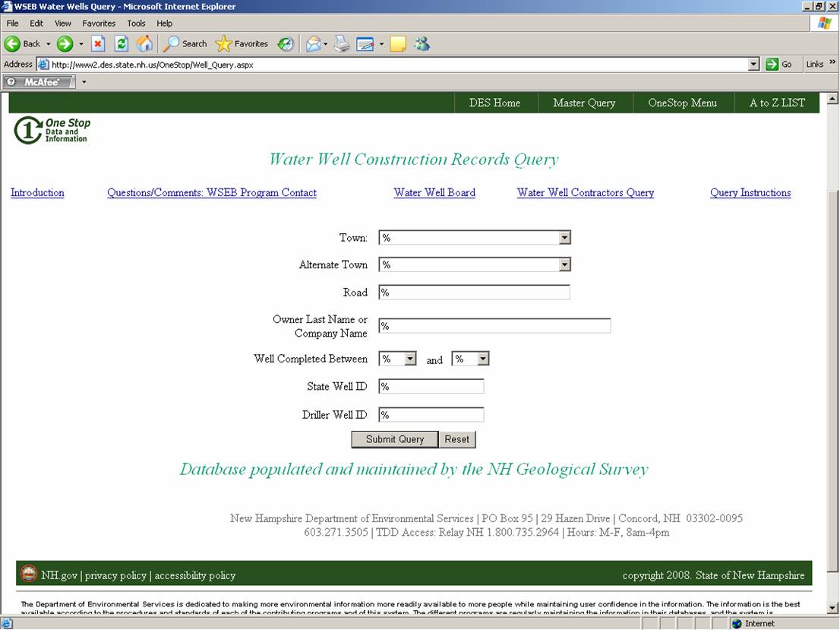
Task: Refresh the page with the Refresh icon
Action: [122, 44]
